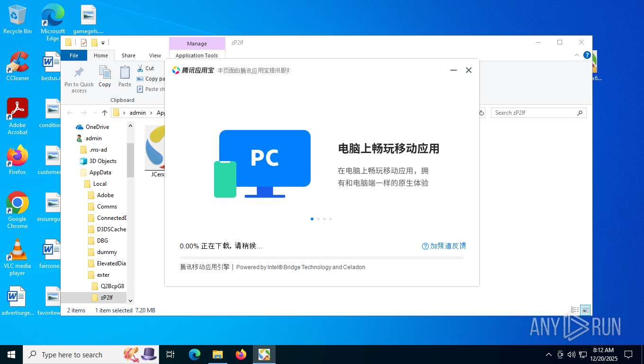Screen dimensions: 644x364
Task: Open Quick Access Toolbar customize dropdown
Action: point(103,43)
